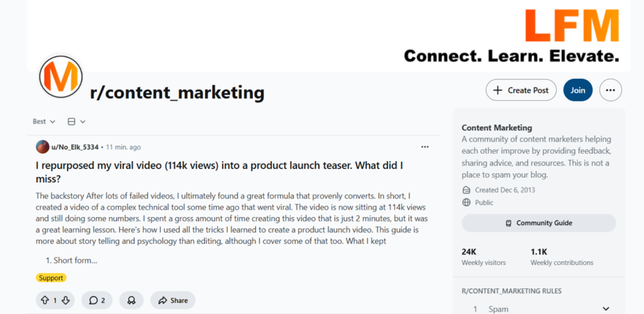Change the post view layout dropdown
Viewport: 644px width, 314px height.
click(76, 121)
